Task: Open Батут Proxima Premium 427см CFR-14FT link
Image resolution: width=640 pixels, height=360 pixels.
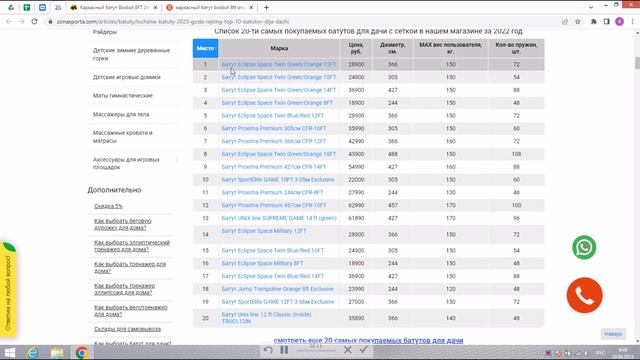Action: click(x=273, y=167)
